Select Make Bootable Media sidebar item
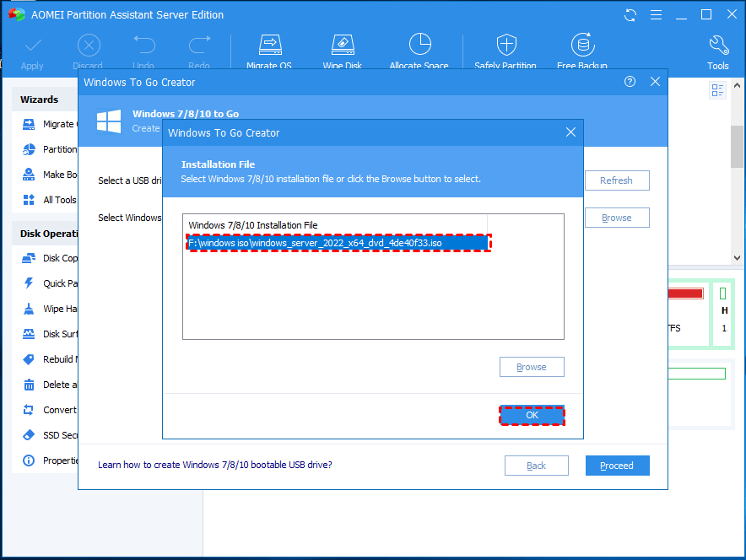This screenshot has height=560, width=746. 50,175
